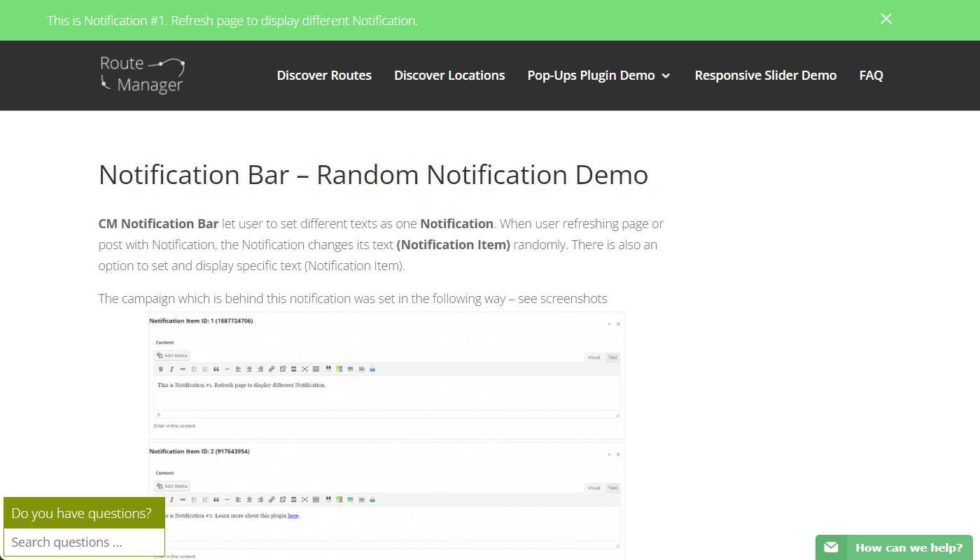The height and width of the screenshot is (560, 980).
Task: Open the FAQ page link
Action: [871, 76]
